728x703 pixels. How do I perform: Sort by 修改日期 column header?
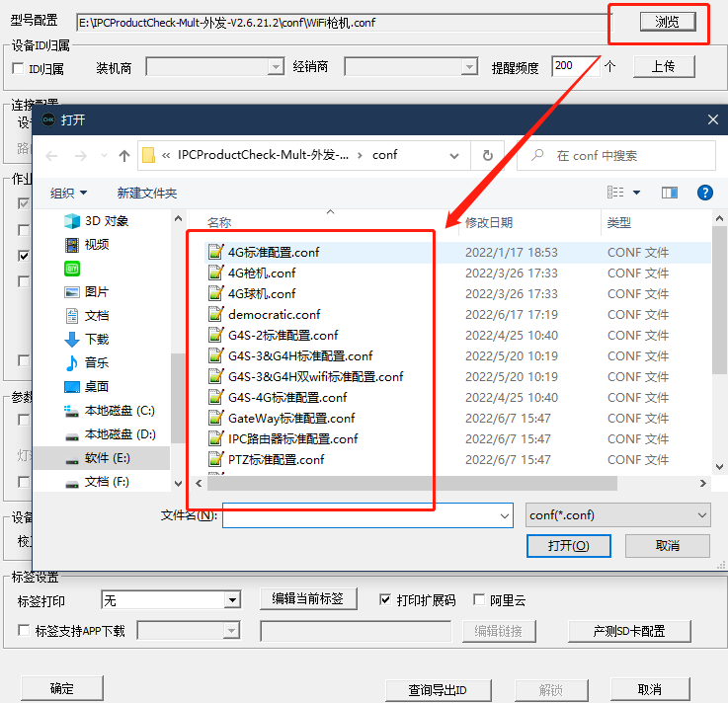click(489, 223)
